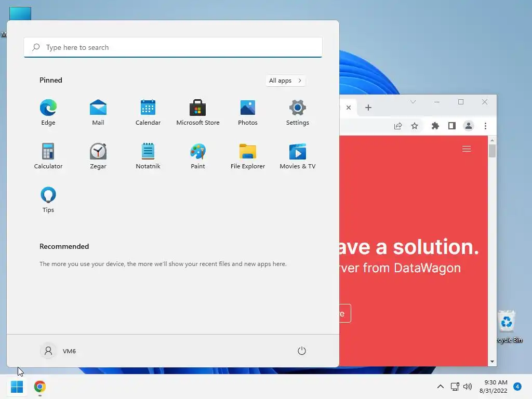Close the current Chrome tab
The height and width of the screenshot is (399, 532).
coord(349,108)
